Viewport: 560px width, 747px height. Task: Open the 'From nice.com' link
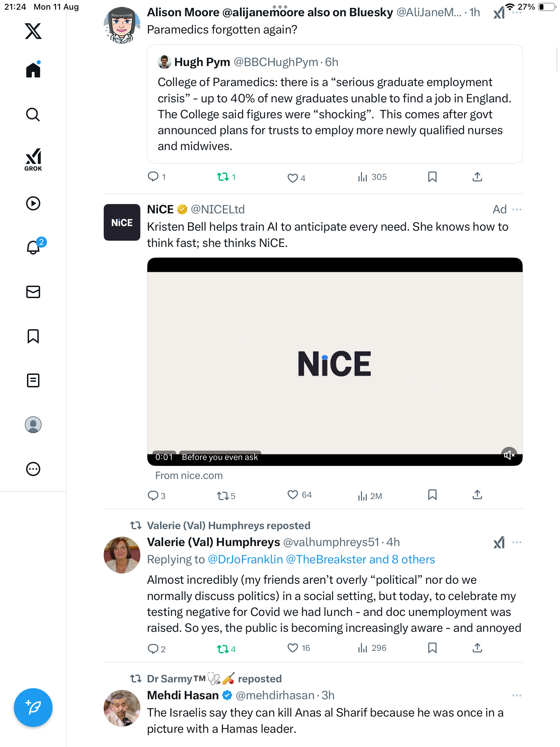pos(189,476)
